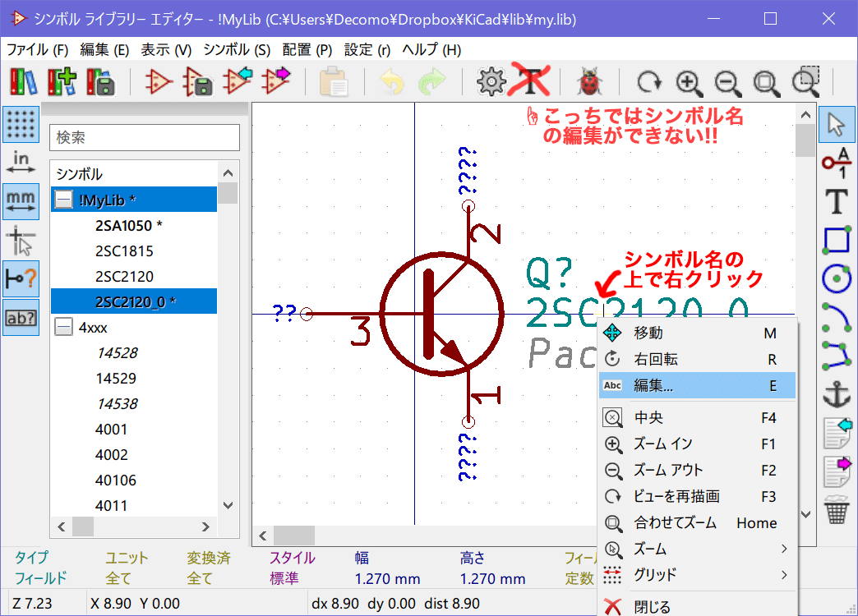Switch units to inches
This screenshot has height=616, width=858.
coord(21,162)
